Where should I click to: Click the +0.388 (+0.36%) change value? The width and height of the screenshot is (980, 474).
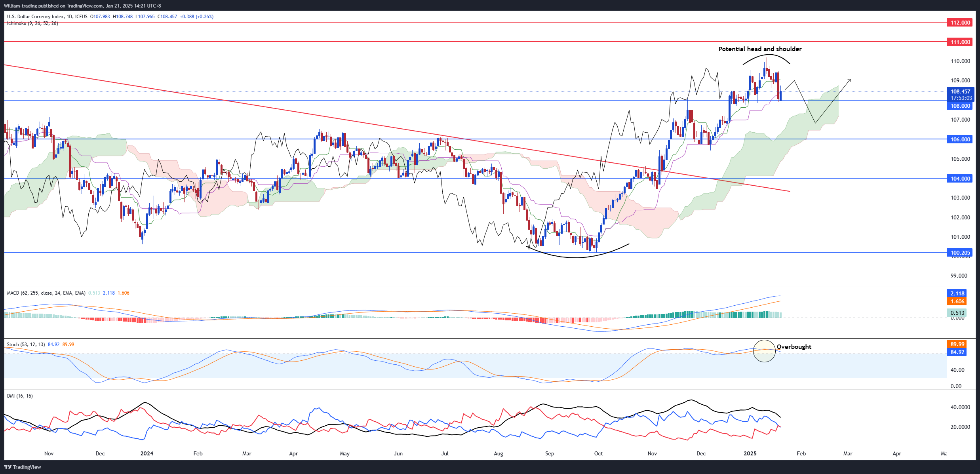pos(196,17)
